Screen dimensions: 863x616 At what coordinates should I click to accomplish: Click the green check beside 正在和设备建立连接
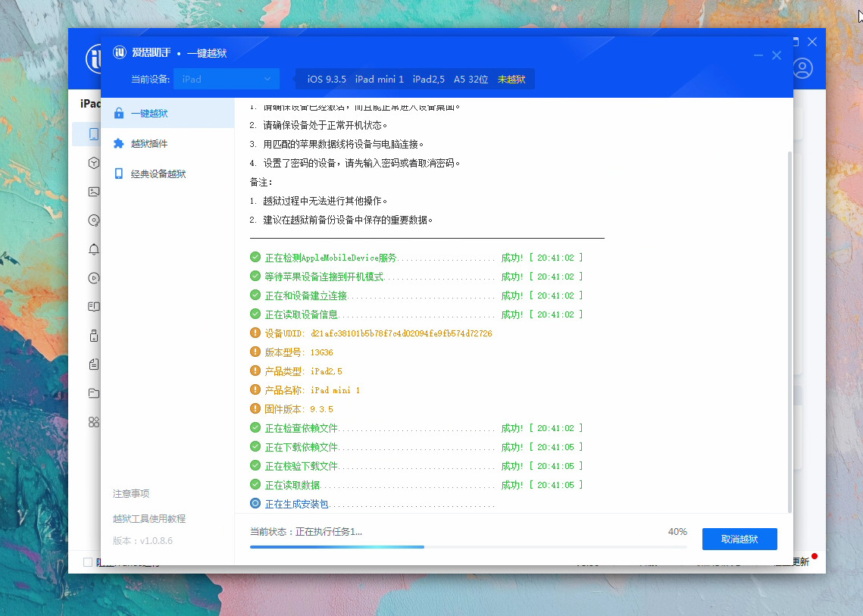tap(255, 295)
